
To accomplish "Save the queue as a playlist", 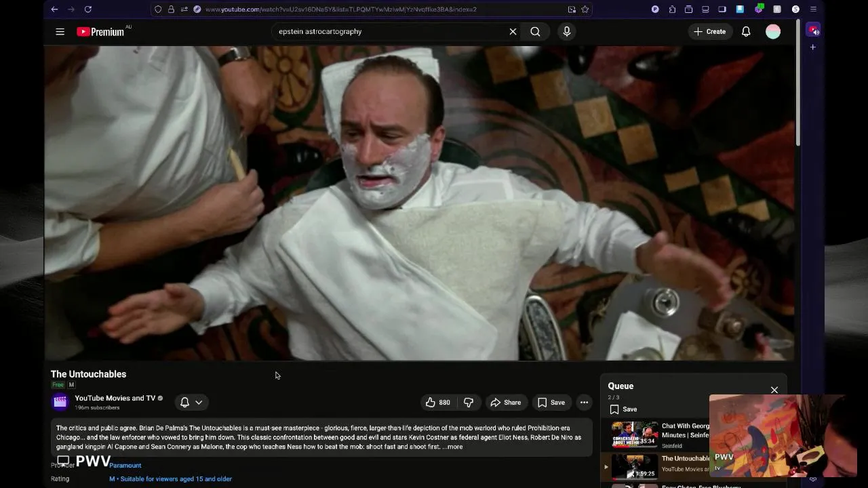I will 623,409.
